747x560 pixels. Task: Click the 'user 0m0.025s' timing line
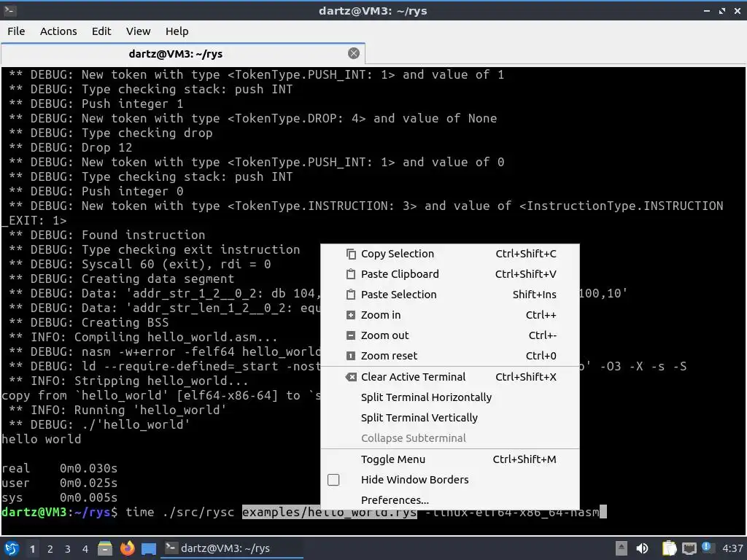point(60,483)
